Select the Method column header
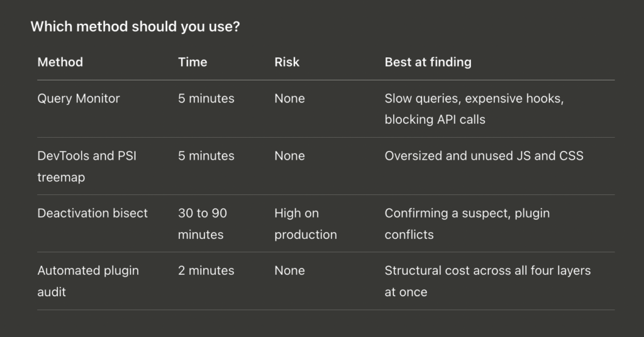The height and width of the screenshot is (337, 644). (x=60, y=62)
